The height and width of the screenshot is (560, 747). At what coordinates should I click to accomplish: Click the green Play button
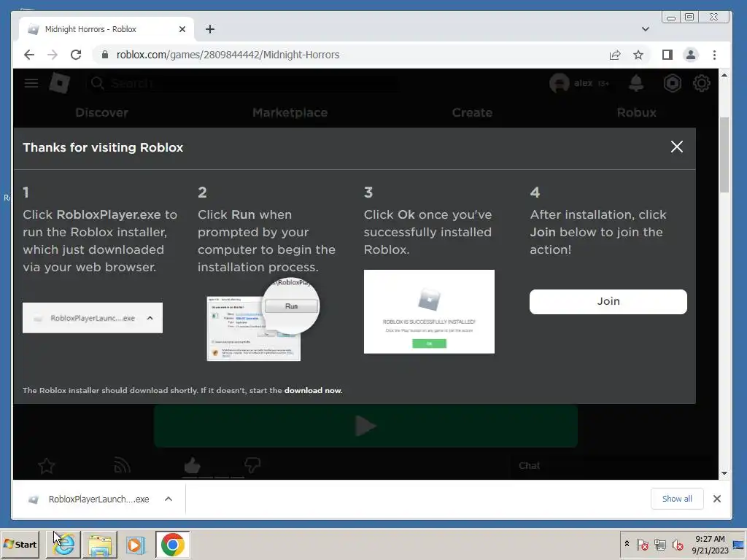[x=366, y=426]
